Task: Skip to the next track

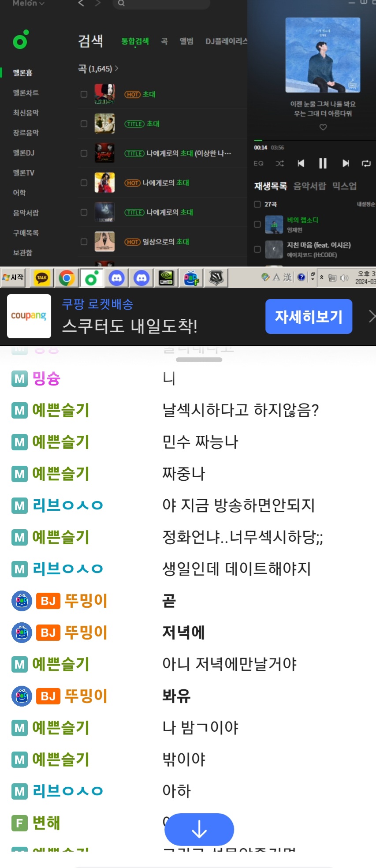Action: pyautogui.click(x=346, y=164)
